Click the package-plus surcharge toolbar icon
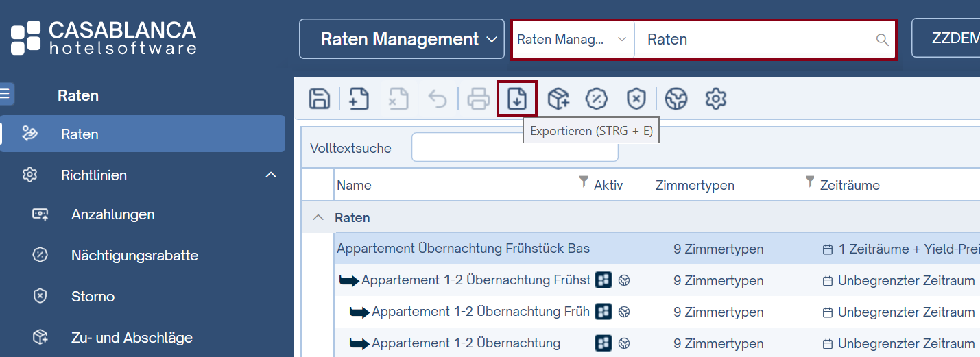Screen dimensions: 980x357 pyautogui.click(x=558, y=99)
